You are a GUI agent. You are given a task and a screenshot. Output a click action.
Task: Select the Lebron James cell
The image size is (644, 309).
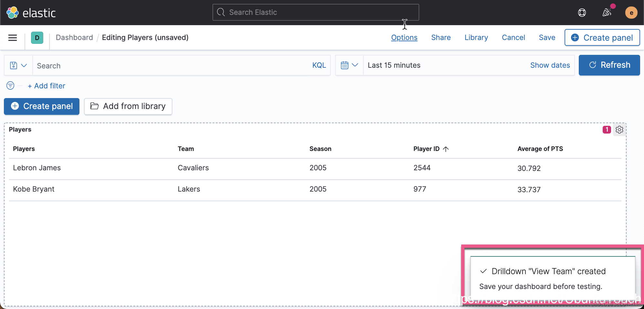pos(37,168)
